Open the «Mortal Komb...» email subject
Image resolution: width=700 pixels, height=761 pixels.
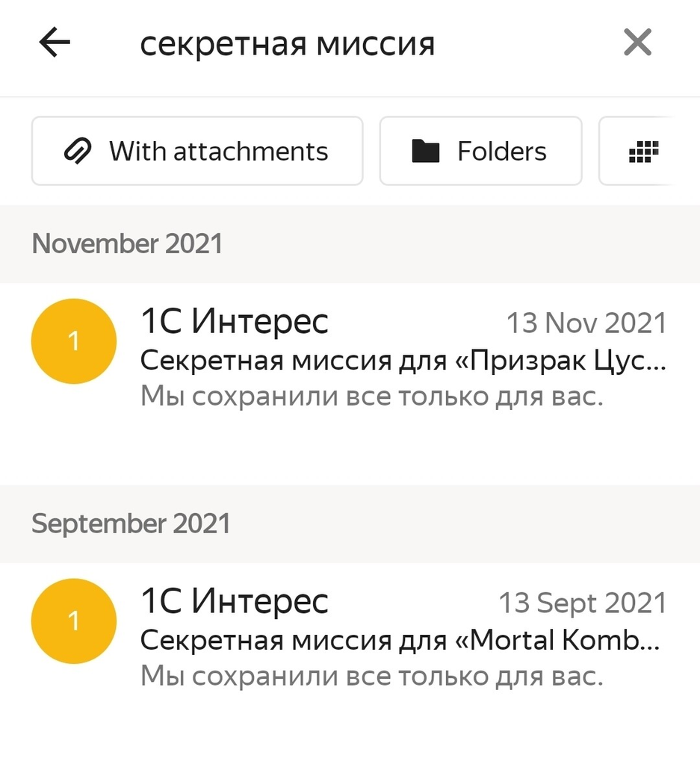(x=400, y=641)
